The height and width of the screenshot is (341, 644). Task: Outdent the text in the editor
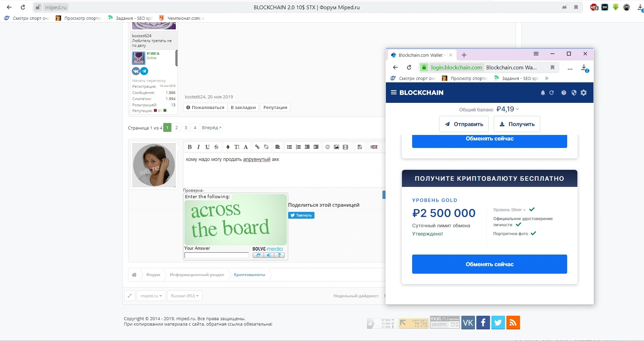click(x=307, y=147)
